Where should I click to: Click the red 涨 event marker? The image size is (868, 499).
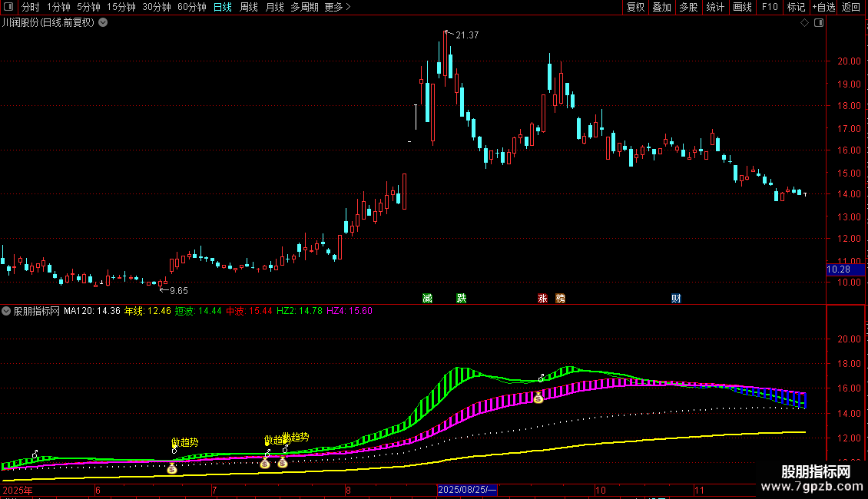click(542, 298)
